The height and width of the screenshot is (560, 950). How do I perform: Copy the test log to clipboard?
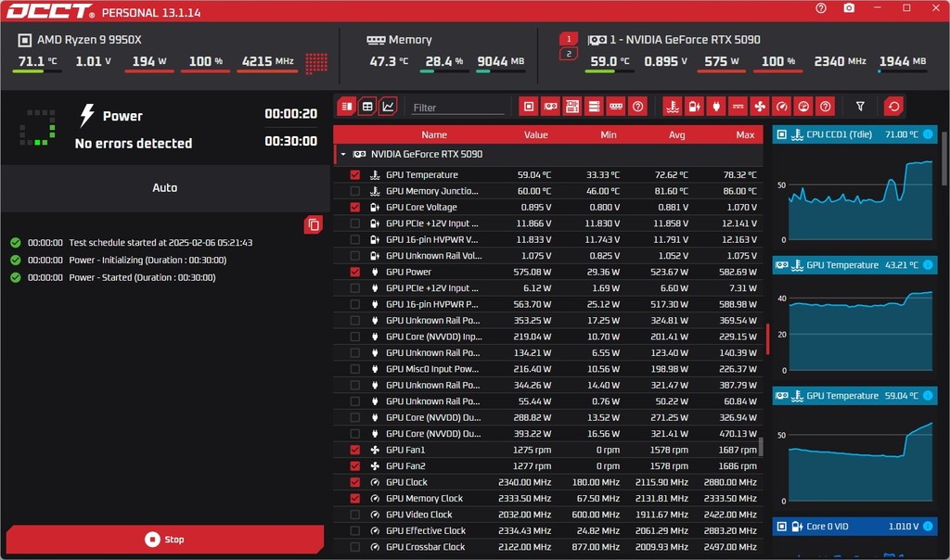click(314, 224)
